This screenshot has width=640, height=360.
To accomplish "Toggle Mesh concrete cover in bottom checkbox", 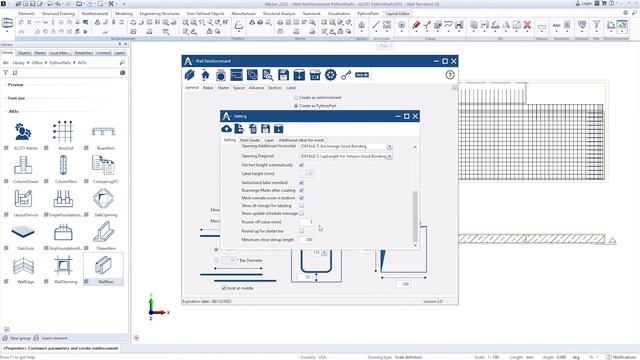I will pyautogui.click(x=301, y=198).
